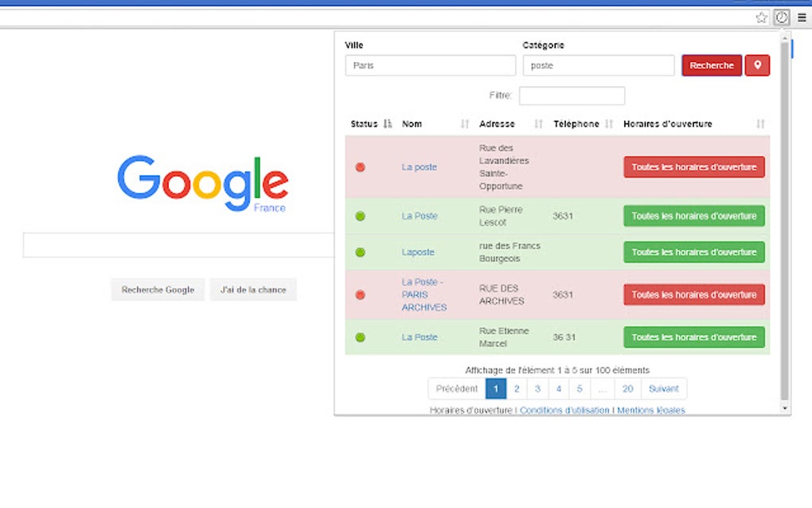Image resolution: width=812 pixels, height=508 pixels.
Task: Click the red map pin geolocation icon
Action: [x=755, y=65]
